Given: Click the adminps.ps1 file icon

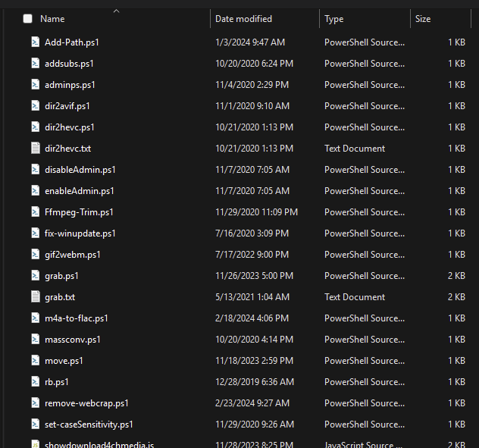Looking at the screenshot, I should click(36, 84).
